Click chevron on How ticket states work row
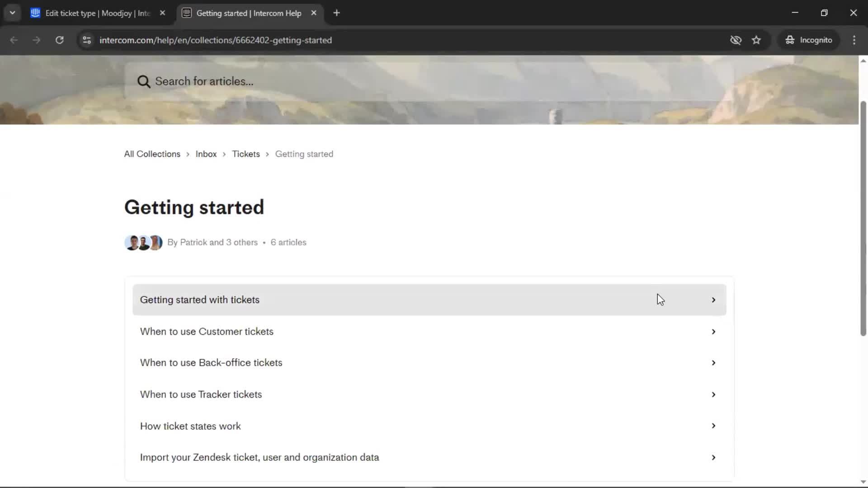The width and height of the screenshot is (868, 488). click(713, 426)
